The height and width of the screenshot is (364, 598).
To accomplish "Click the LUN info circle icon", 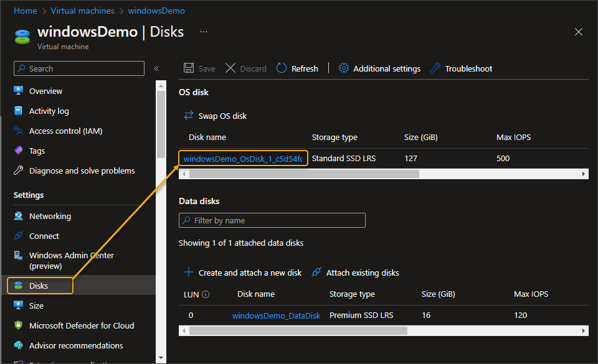I will coord(206,294).
